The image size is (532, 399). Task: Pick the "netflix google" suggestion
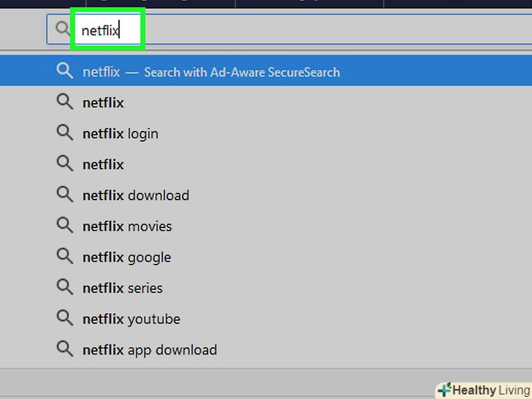click(x=126, y=257)
